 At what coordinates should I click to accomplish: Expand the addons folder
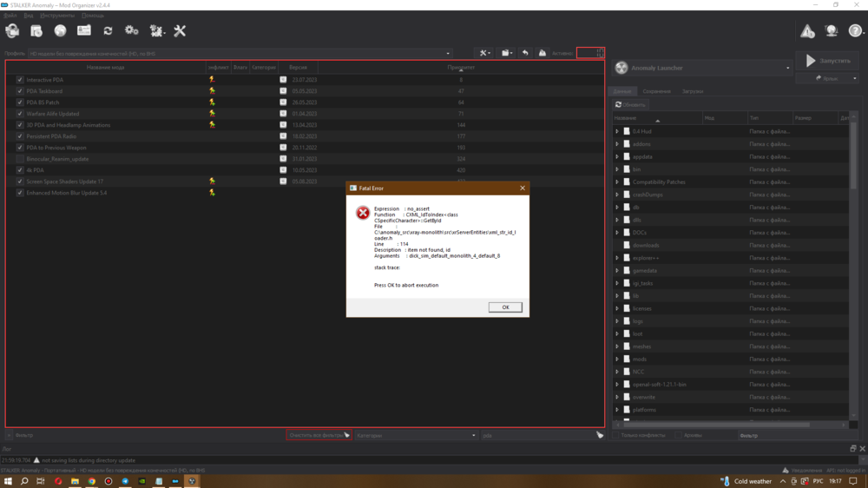(616, 144)
